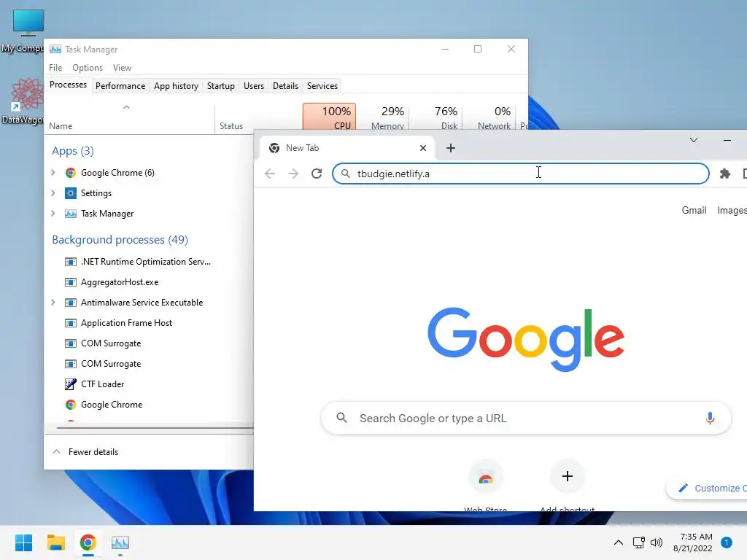Click the volume icon in system tray
The height and width of the screenshot is (560, 747).
point(657,542)
